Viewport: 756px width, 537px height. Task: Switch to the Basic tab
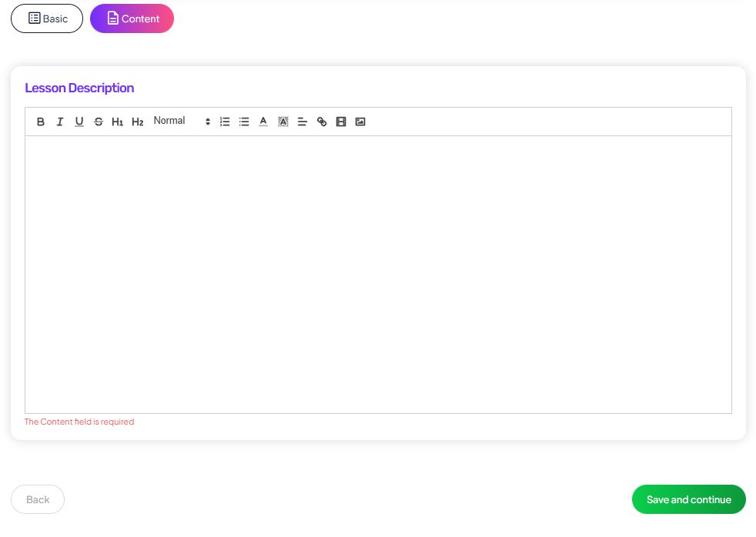point(47,18)
